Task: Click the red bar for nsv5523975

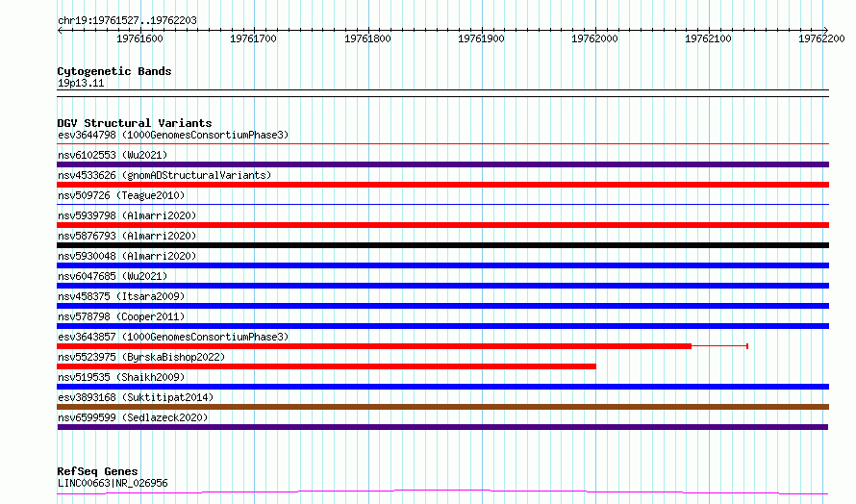Action: (326, 366)
